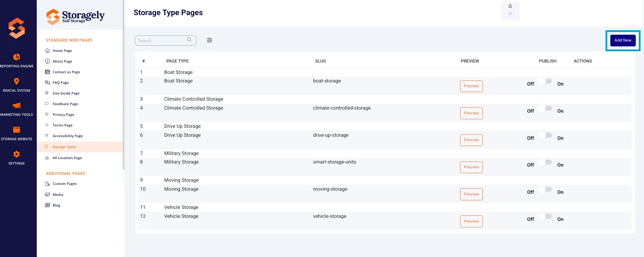Viewport: 644px width, 257px height.
Task: Click the Storagely Self Storage logo
Action: [75, 16]
